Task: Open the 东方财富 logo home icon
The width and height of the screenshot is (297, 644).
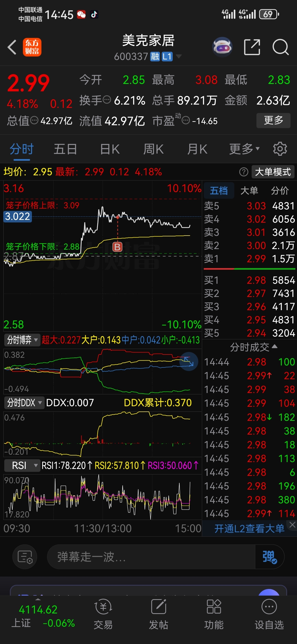Action: (x=32, y=47)
